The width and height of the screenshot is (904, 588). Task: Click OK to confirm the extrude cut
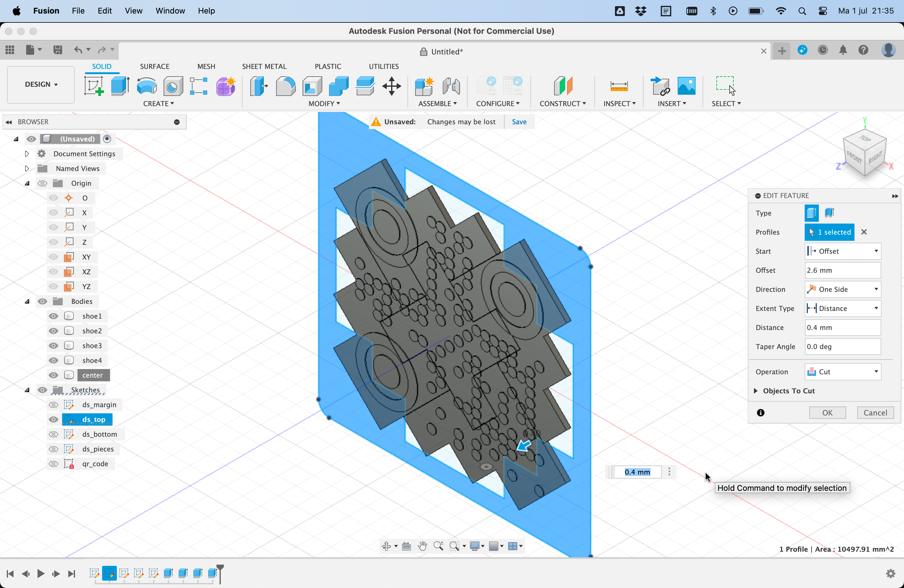pyautogui.click(x=827, y=412)
